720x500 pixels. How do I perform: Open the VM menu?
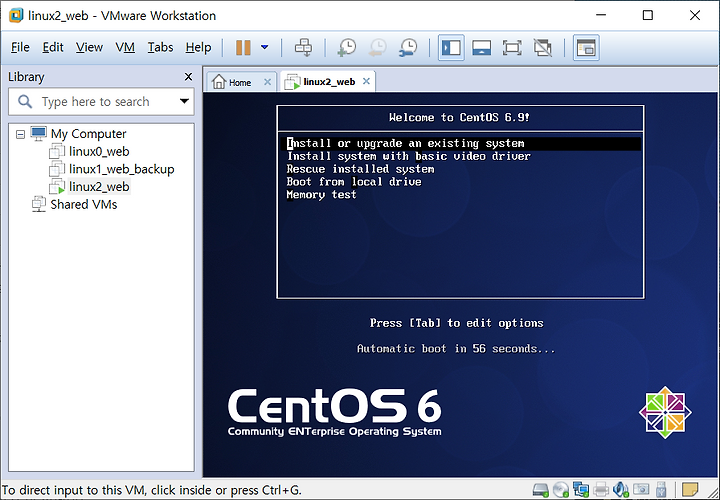coord(125,47)
